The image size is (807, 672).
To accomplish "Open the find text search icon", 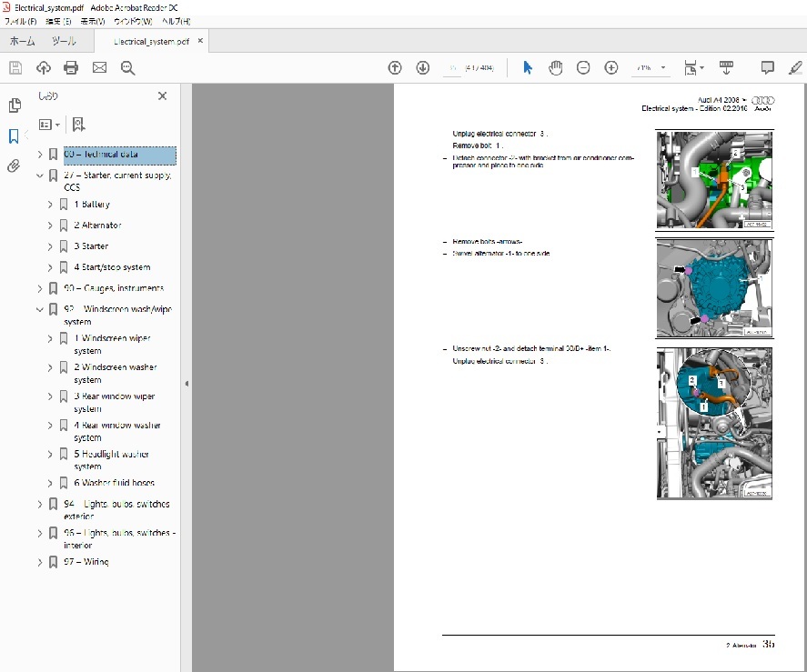I will pos(127,67).
